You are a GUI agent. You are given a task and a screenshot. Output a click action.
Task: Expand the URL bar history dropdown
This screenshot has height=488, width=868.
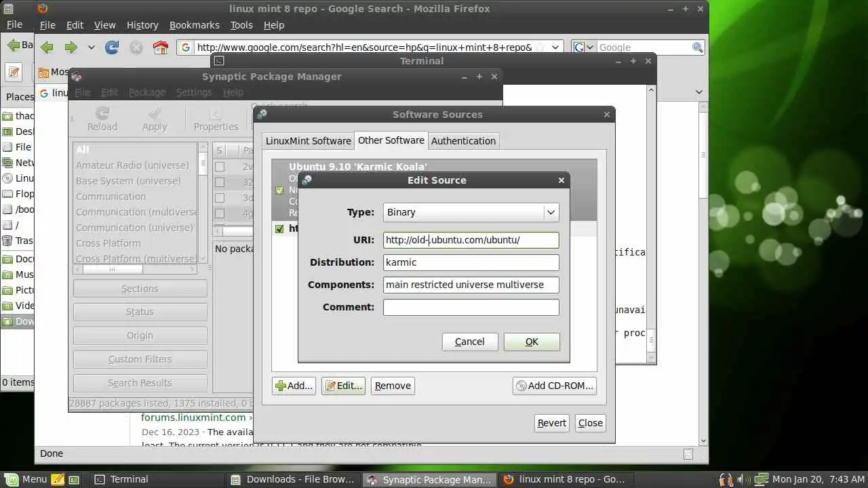click(x=555, y=47)
